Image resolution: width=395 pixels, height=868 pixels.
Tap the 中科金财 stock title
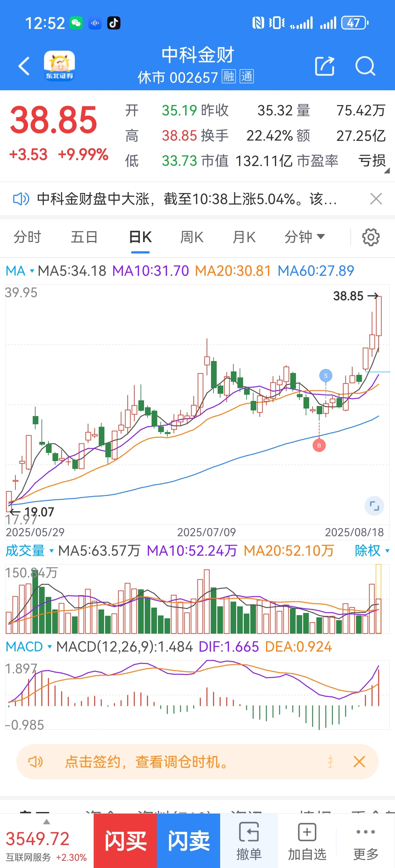[x=197, y=55]
